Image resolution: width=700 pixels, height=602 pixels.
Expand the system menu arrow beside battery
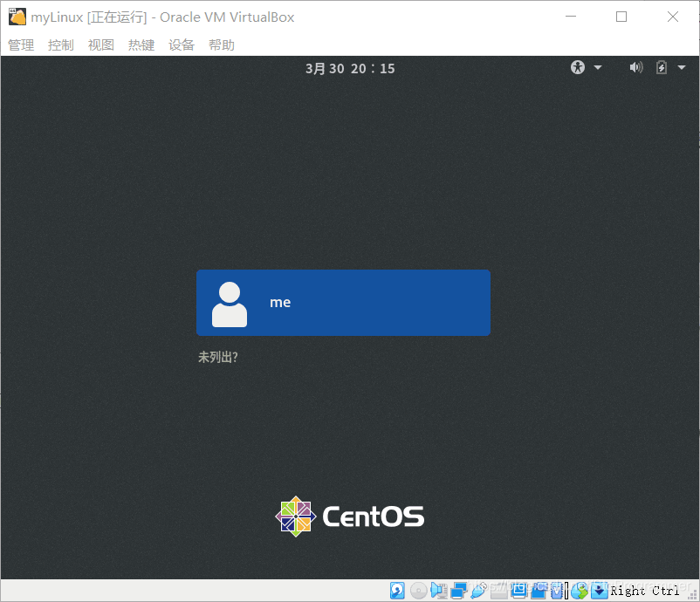pos(682,68)
